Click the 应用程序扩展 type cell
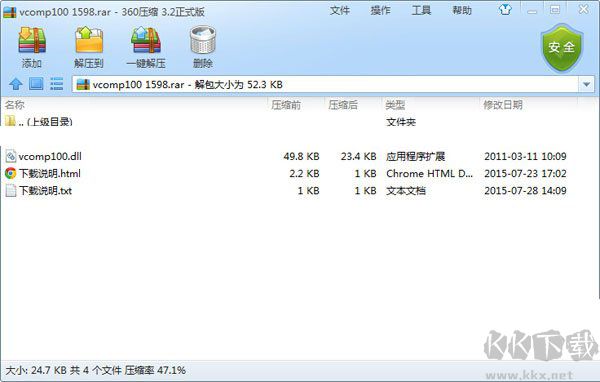 click(416, 156)
